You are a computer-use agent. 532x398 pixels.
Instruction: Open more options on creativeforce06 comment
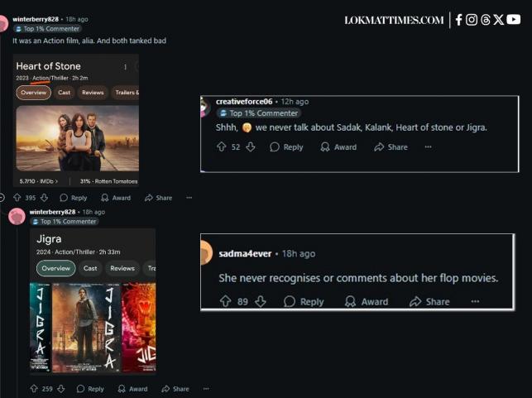coord(428,147)
